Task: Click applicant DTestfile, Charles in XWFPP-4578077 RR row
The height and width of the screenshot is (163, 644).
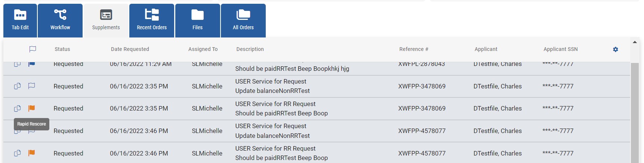Action: point(497,153)
